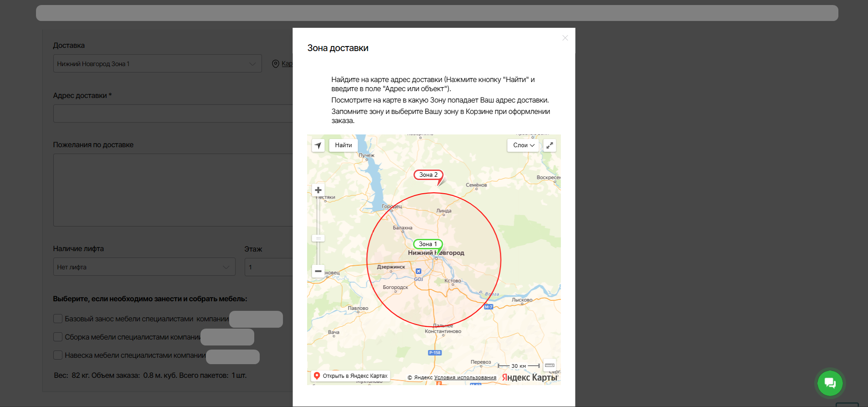Screen dimensions: 868x407
Task: Click the Павлово label on the map
Action: [358, 309]
